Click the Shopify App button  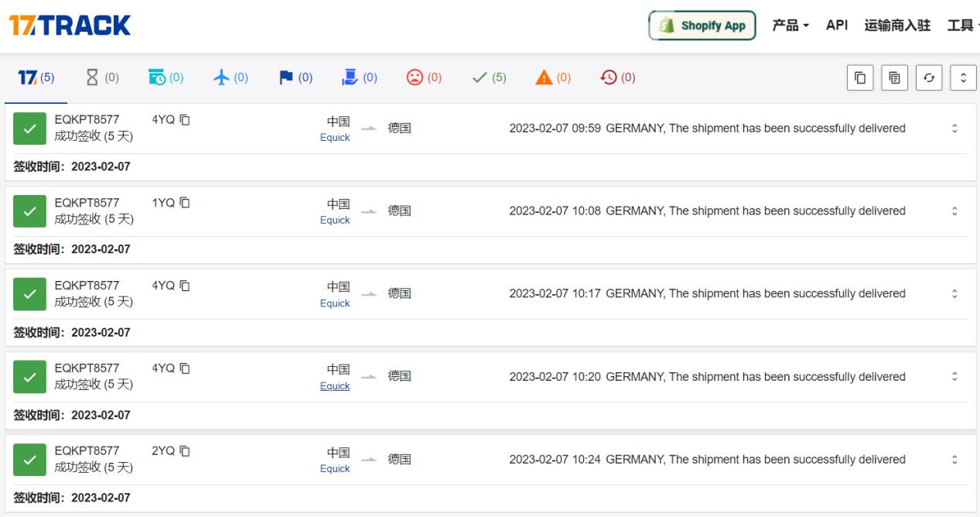point(702,26)
